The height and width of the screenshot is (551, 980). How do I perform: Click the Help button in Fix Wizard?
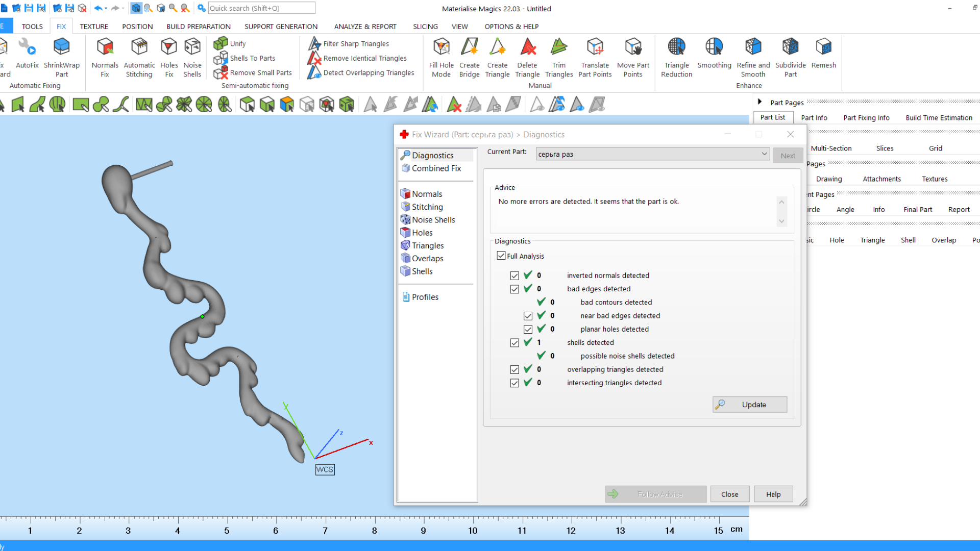[x=773, y=494]
